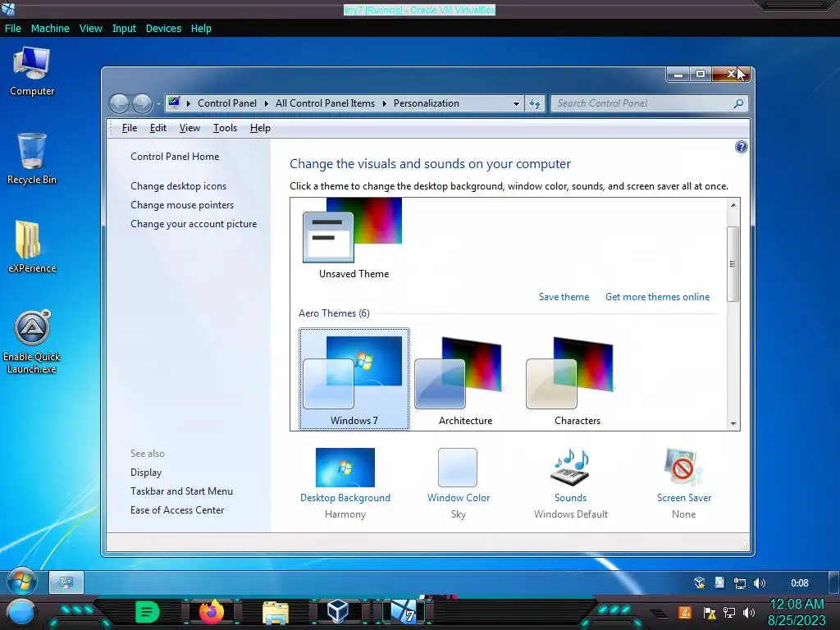Open VirtualBox manager from host taskbar
This screenshot has height=630, width=840.
pyautogui.click(x=338, y=612)
